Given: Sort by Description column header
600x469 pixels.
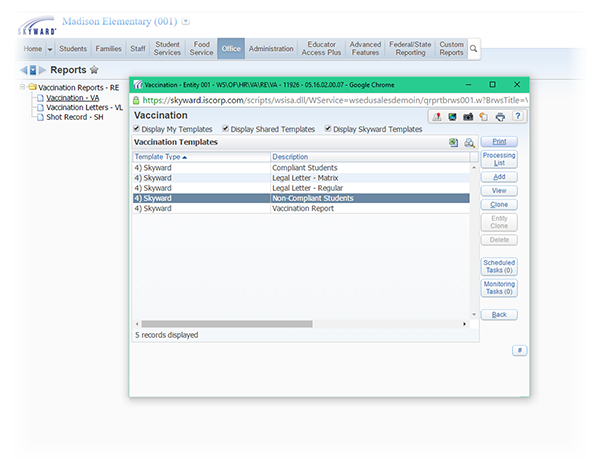Looking at the screenshot, I should (x=290, y=157).
